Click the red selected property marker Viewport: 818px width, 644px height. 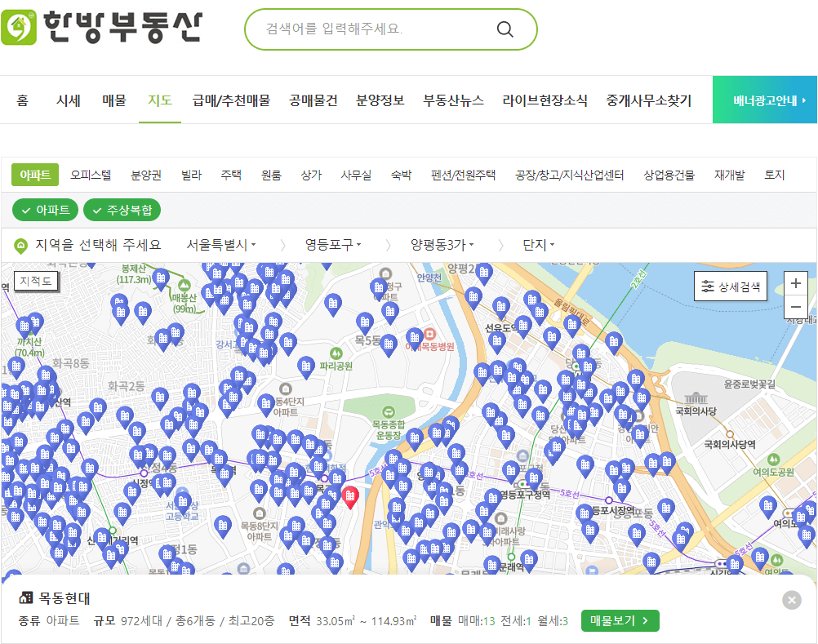351,496
